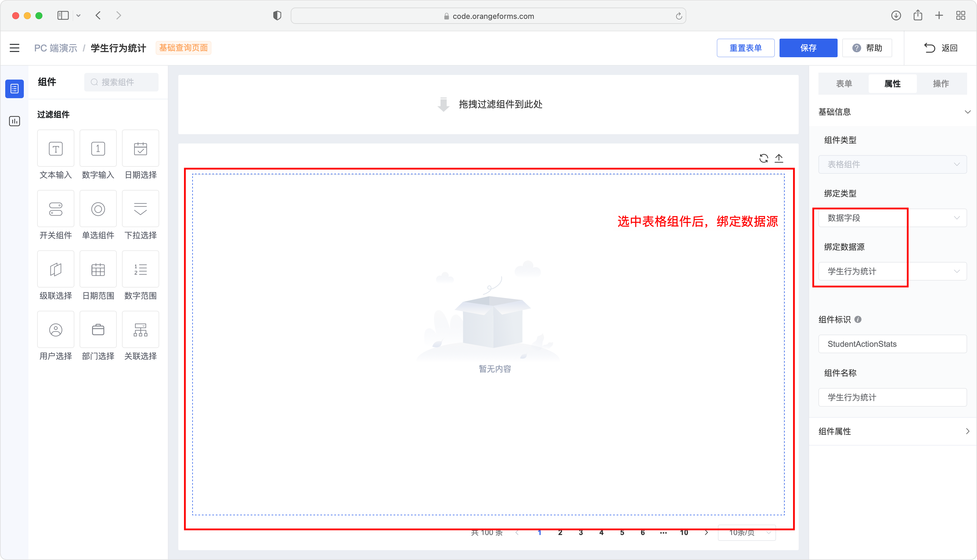Select the 日期范围 component icon
Viewport: 977px width, 560px height.
[x=98, y=269]
